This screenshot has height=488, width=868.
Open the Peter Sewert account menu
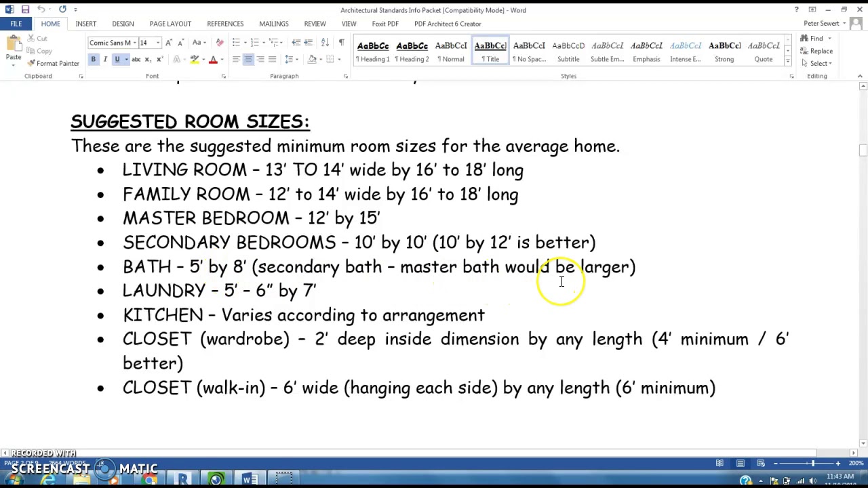click(x=825, y=24)
